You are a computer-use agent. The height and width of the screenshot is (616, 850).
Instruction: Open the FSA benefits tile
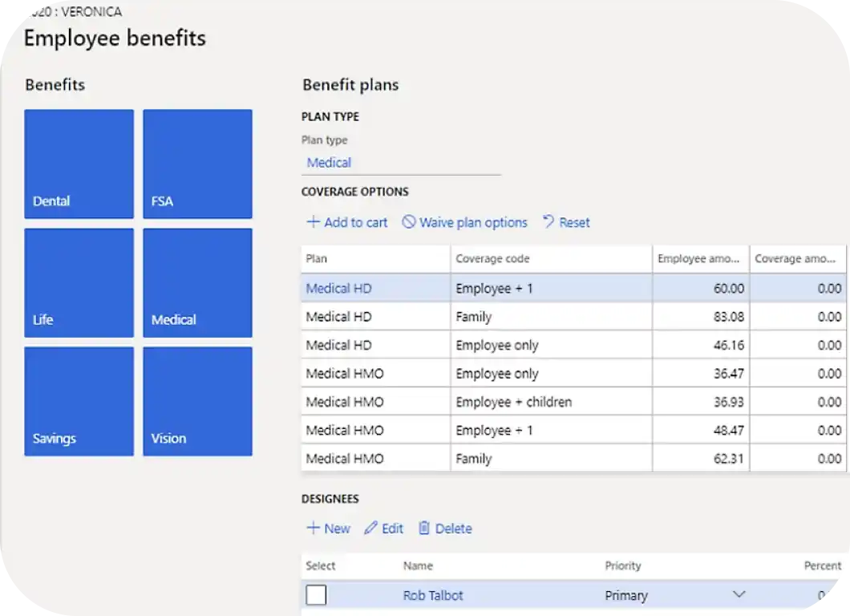tap(197, 164)
